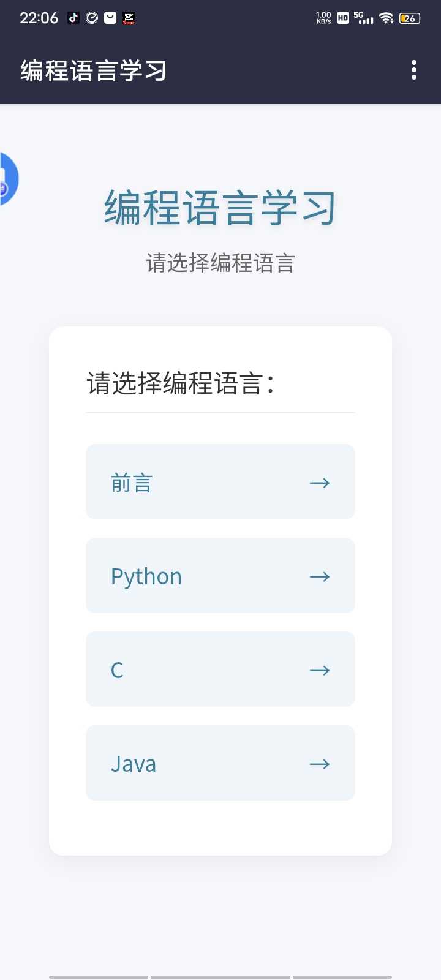Tap the battery level indicator
This screenshot has width=441, height=980.
(410, 18)
